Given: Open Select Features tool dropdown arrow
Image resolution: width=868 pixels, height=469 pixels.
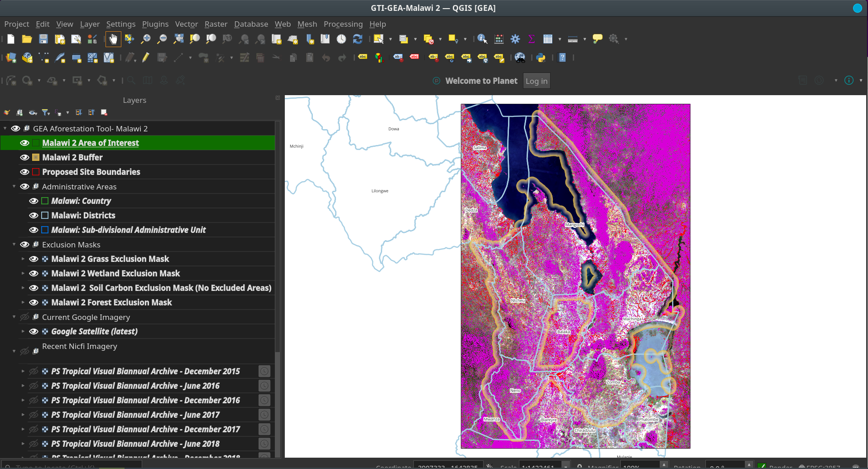Looking at the screenshot, I should pyautogui.click(x=390, y=39).
